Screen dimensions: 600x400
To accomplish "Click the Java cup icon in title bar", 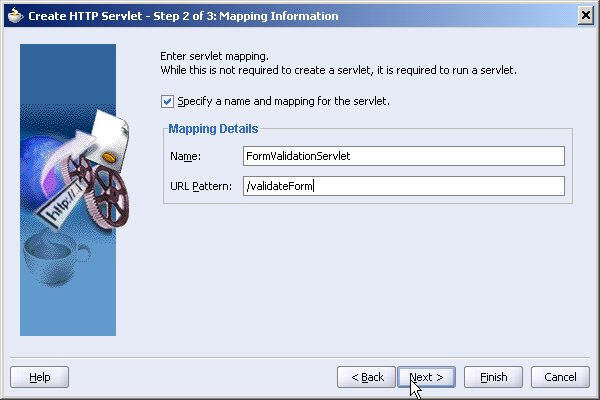I will click(x=15, y=16).
